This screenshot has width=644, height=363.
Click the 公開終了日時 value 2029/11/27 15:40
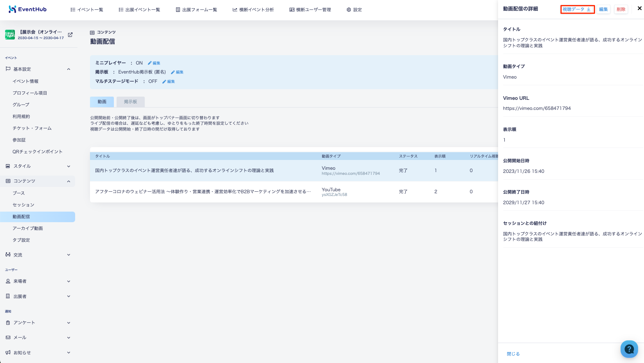click(x=523, y=203)
